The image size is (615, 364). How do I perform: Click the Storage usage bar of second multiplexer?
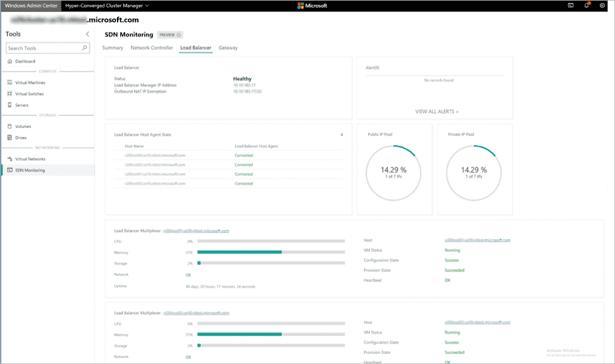[x=271, y=345]
